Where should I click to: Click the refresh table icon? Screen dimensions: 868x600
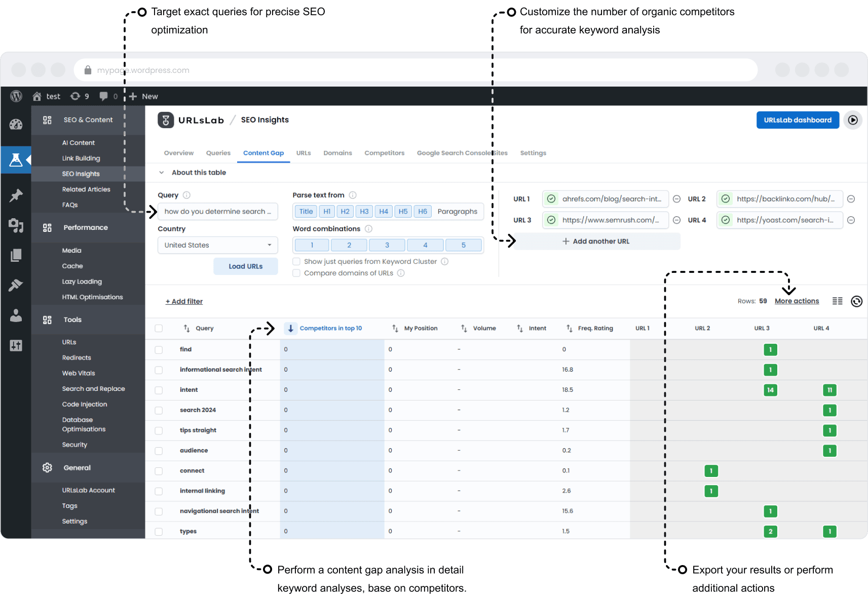click(856, 301)
